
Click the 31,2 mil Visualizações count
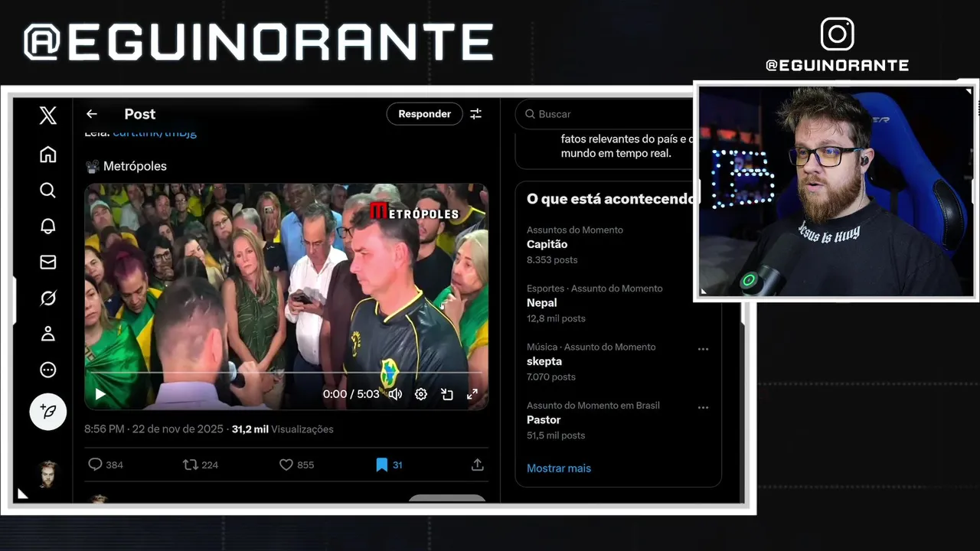(x=283, y=429)
